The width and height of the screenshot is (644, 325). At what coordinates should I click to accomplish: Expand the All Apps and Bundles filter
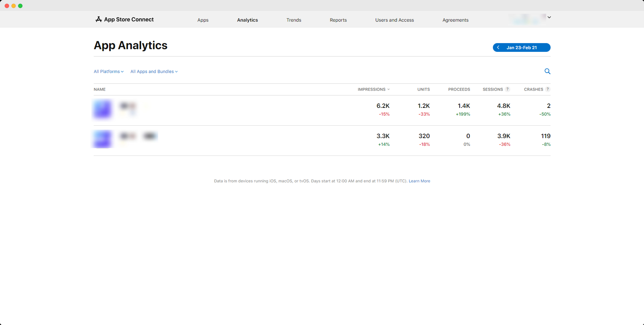coord(154,72)
